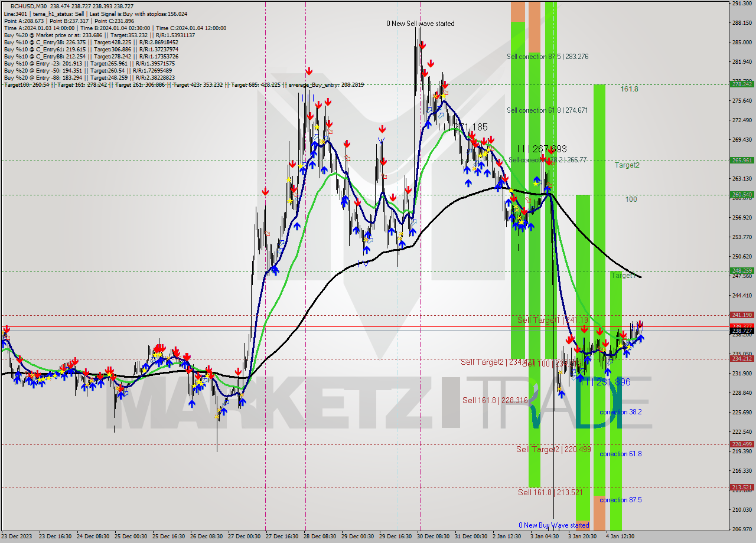Screen dimensions: 756x543
Task: Click the 'Target100: 260.54' text
Action: (26, 85)
